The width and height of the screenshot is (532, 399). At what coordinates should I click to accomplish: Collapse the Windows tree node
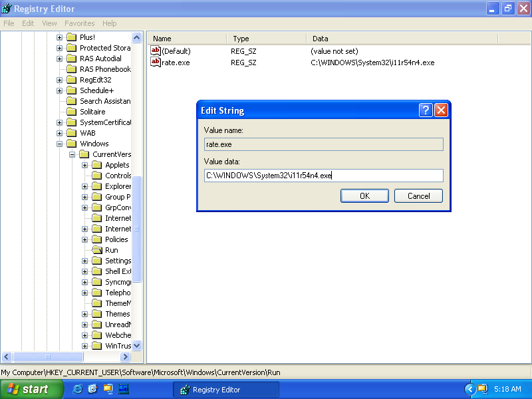pos(59,144)
